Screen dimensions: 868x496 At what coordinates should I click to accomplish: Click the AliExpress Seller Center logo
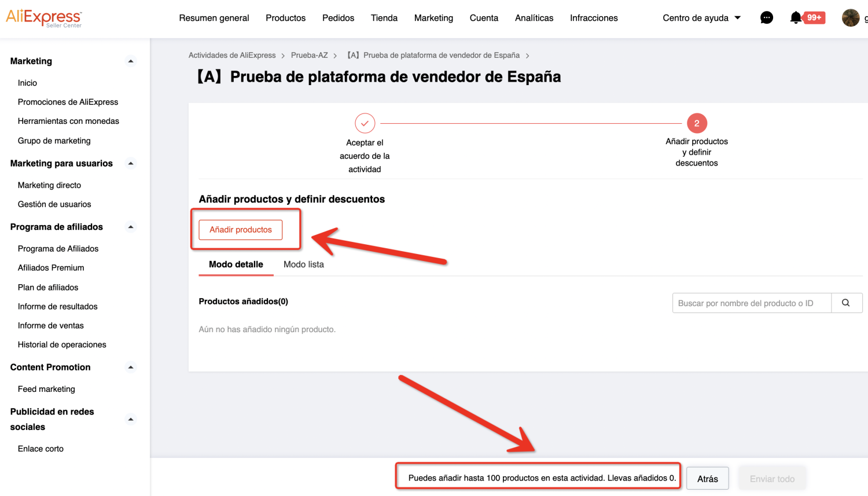coord(44,18)
